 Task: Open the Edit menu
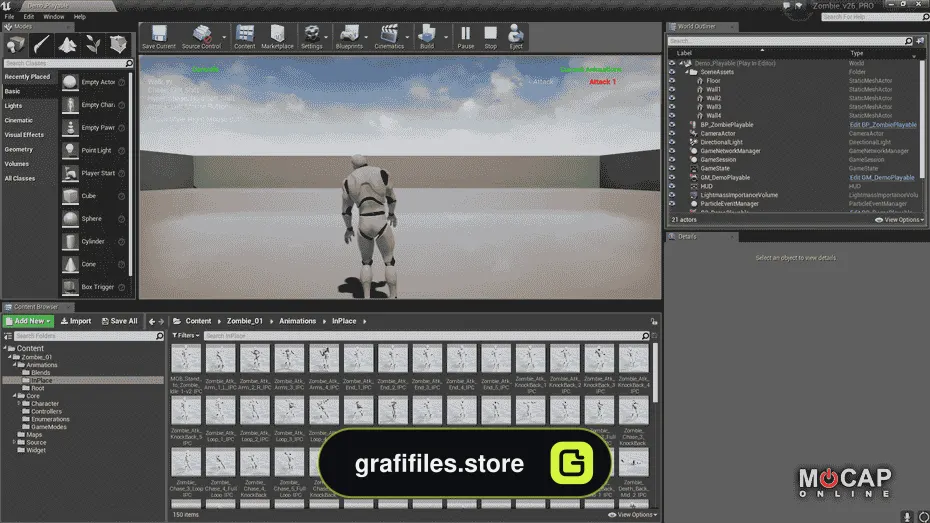point(28,17)
